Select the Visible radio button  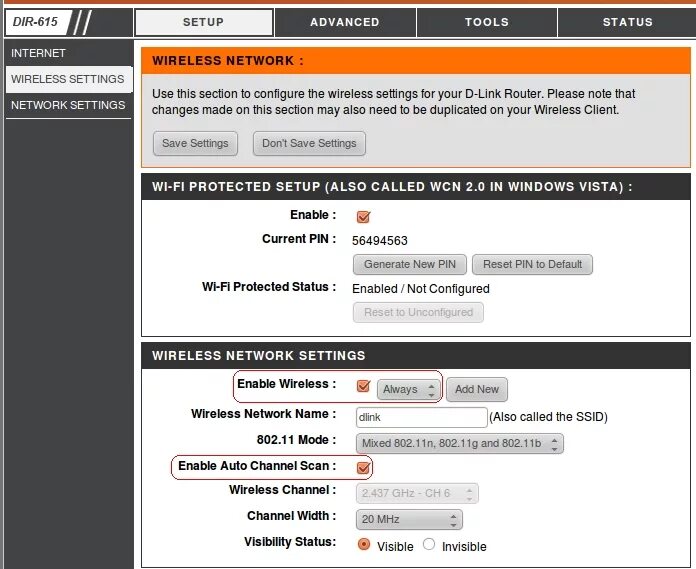click(x=364, y=544)
